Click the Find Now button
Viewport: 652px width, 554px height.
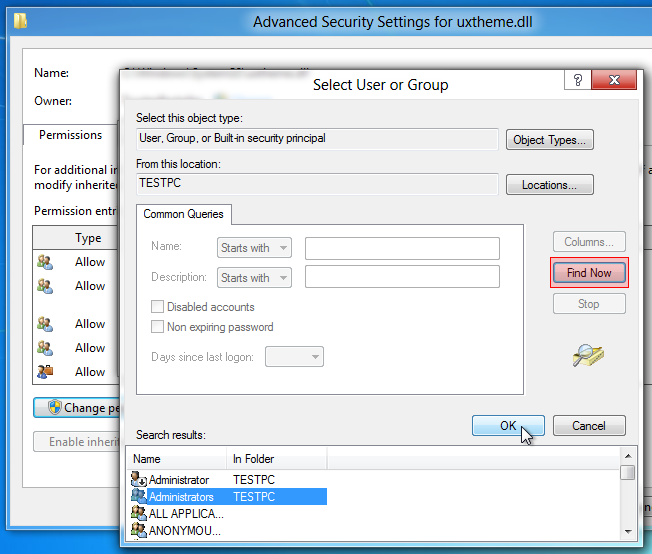(589, 273)
